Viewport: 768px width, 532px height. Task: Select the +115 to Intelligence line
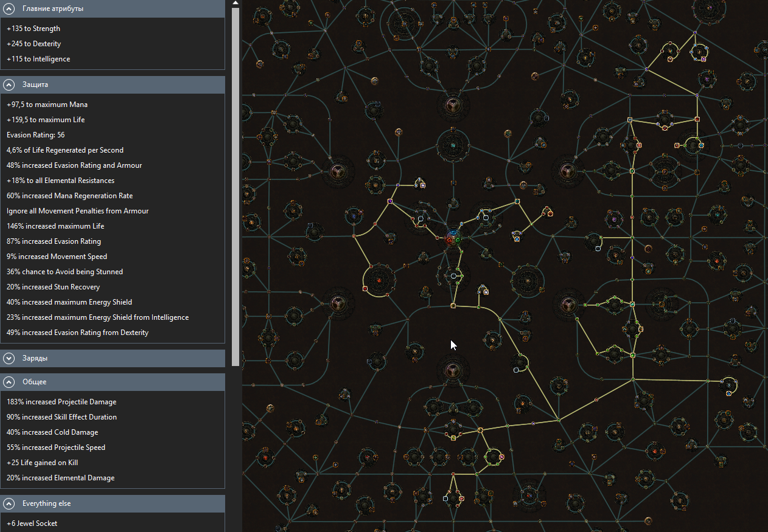point(38,59)
